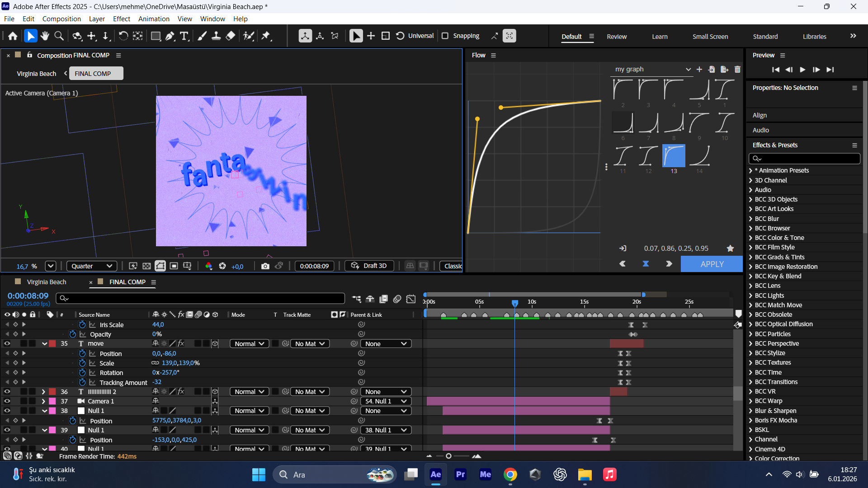
Task: Hide layer 38 Null 1 visibility
Action: tap(7, 411)
